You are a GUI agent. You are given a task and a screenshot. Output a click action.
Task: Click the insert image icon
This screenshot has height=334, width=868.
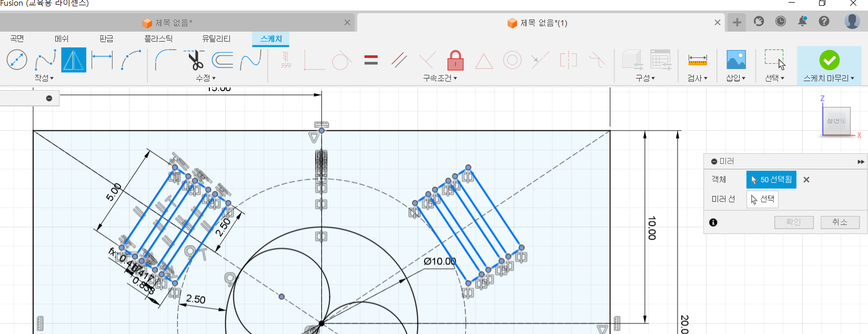[736, 60]
